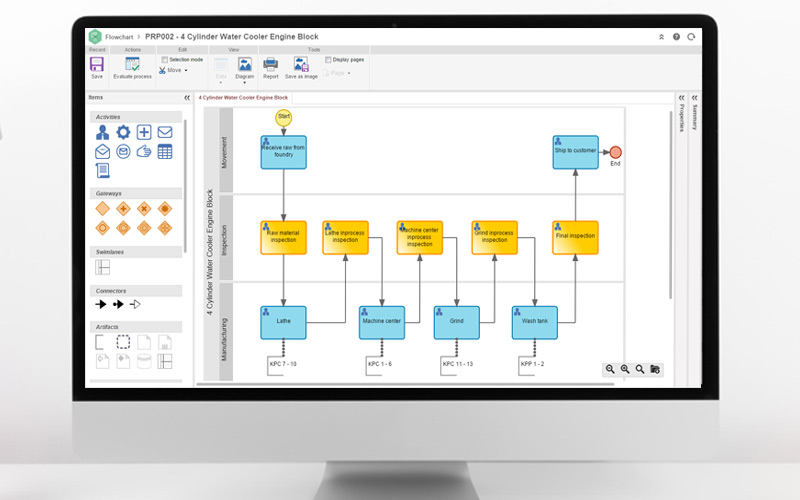Click the Flowchart breadcrumb link
The width and height of the screenshot is (800, 500).
tap(125, 36)
